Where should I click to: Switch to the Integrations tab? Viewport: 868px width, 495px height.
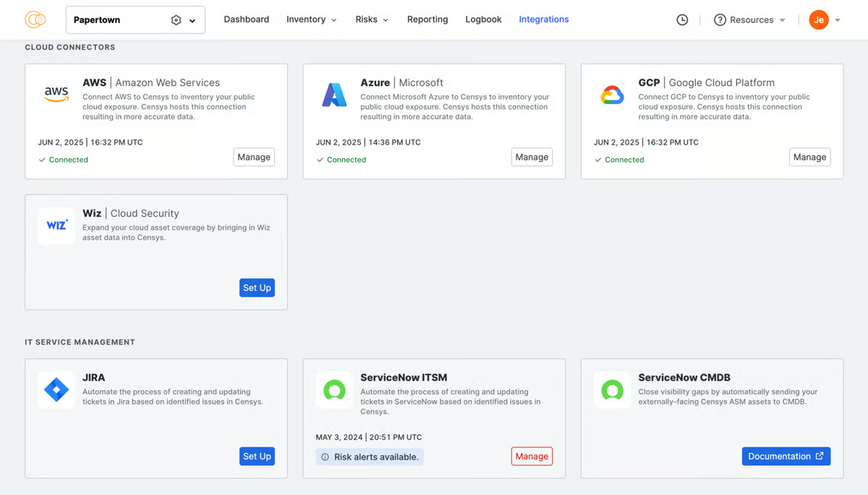pos(543,20)
